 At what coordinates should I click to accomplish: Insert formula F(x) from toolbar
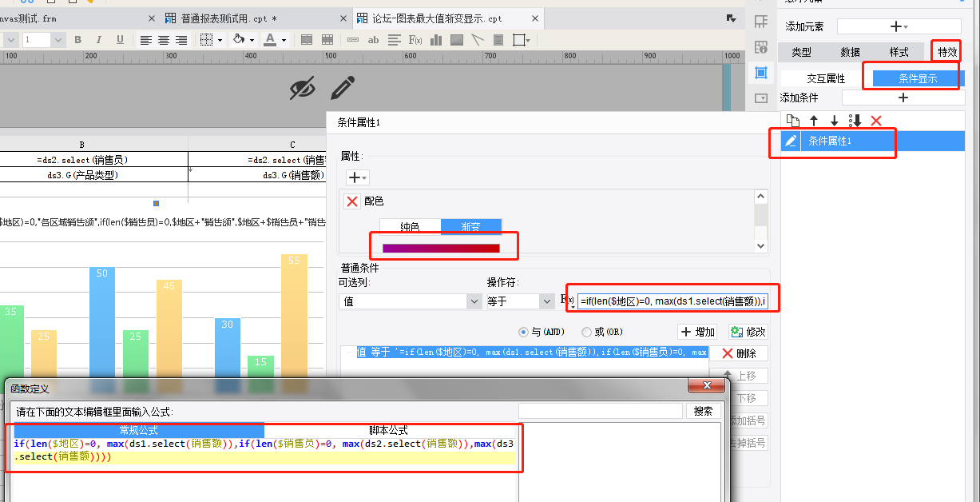point(415,40)
